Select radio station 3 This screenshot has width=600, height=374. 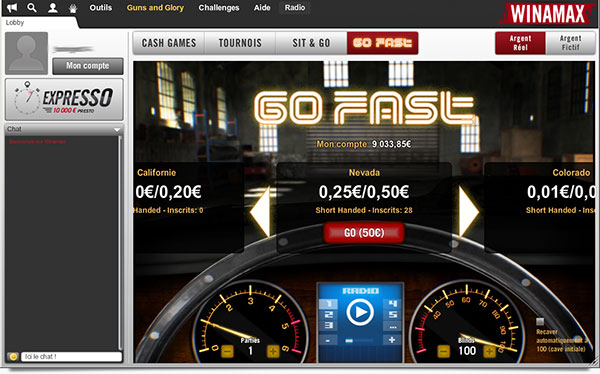[328, 326]
